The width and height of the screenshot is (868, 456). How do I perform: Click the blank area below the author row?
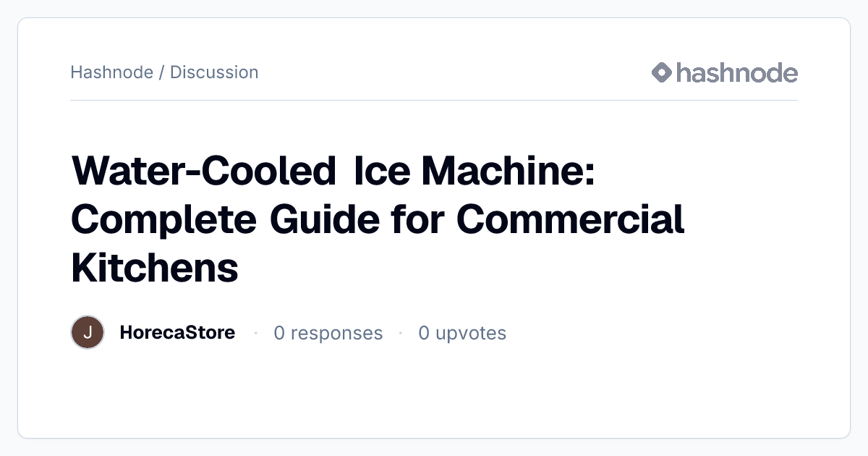434,394
